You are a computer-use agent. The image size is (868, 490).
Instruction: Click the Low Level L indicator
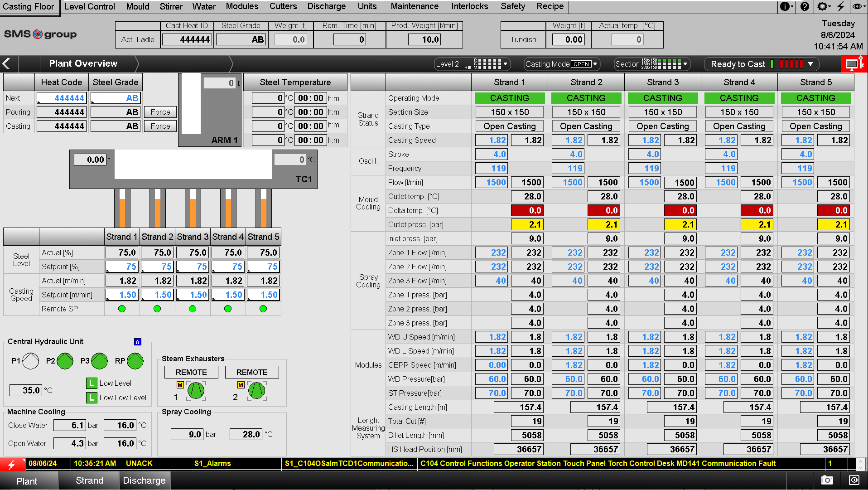tap(92, 383)
